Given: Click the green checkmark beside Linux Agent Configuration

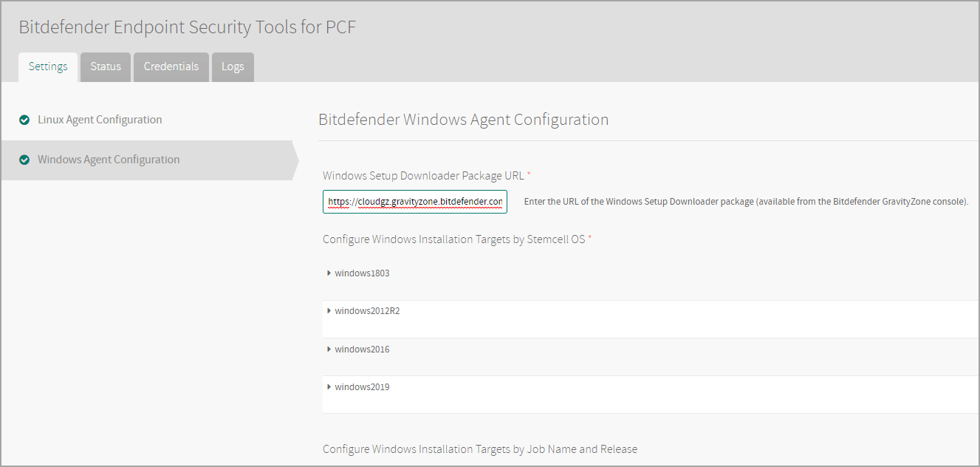Looking at the screenshot, I should coord(24,119).
